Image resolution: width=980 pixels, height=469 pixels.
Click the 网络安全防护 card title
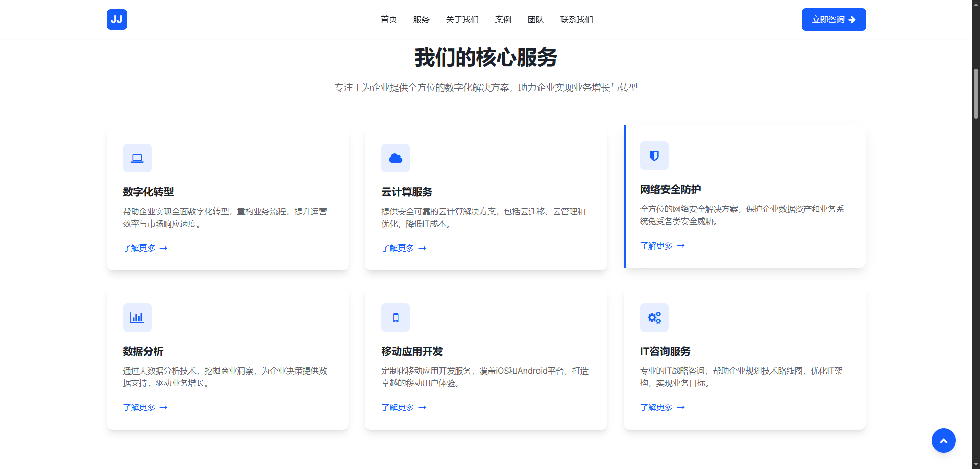671,189
